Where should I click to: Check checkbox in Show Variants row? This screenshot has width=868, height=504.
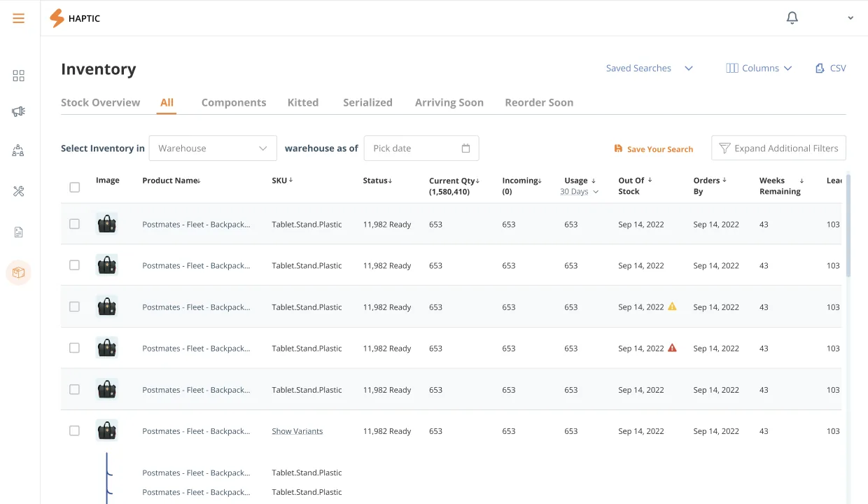click(75, 430)
